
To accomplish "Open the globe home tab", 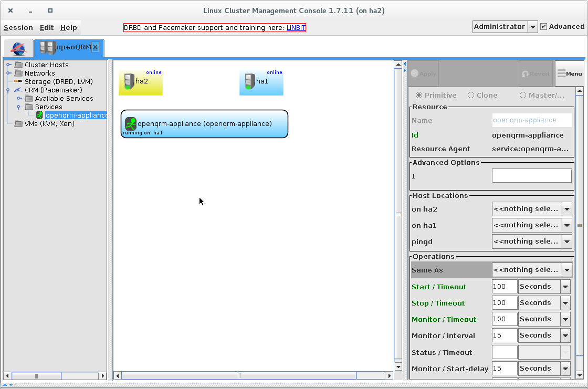I will [x=18, y=48].
